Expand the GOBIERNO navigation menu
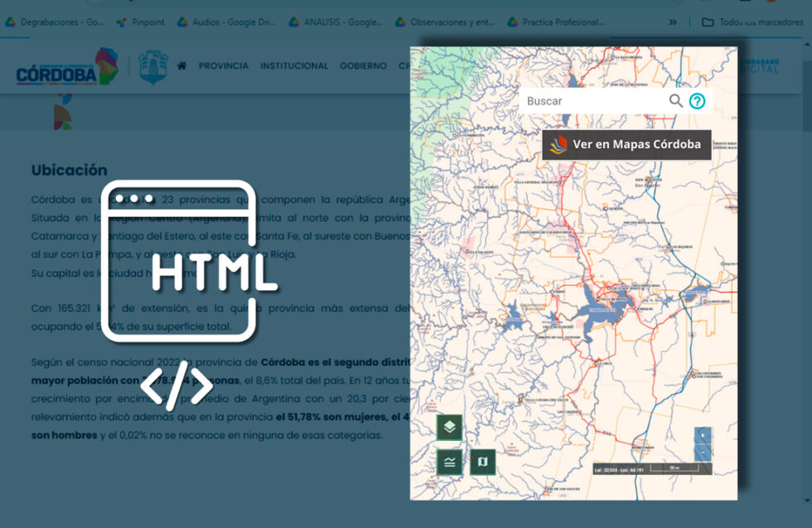 pos(363,65)
